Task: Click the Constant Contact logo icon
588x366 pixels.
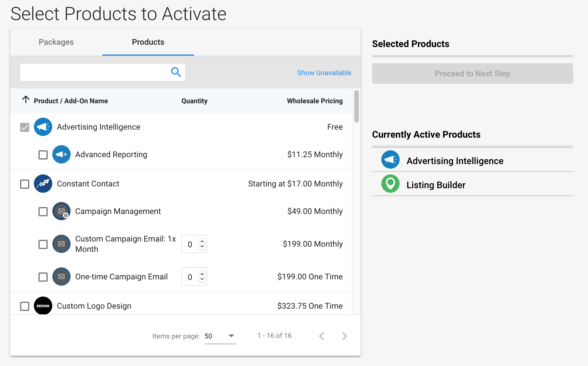Action: 43,184
